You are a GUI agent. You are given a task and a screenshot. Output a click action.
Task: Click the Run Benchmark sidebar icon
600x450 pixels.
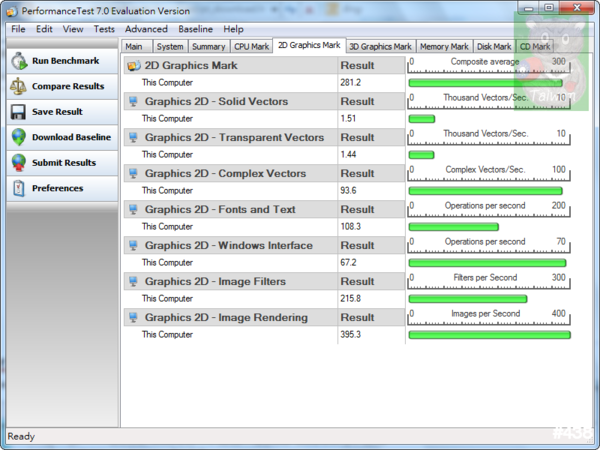(18, 61)
